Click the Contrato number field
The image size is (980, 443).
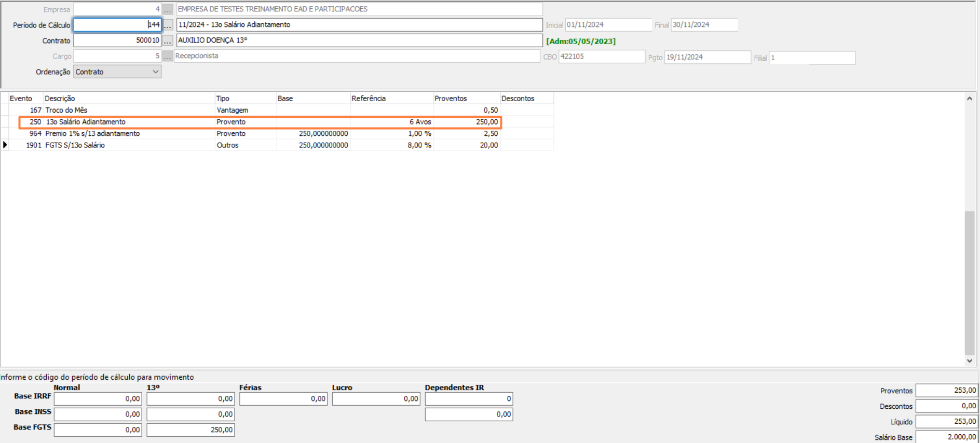(117, 40)
